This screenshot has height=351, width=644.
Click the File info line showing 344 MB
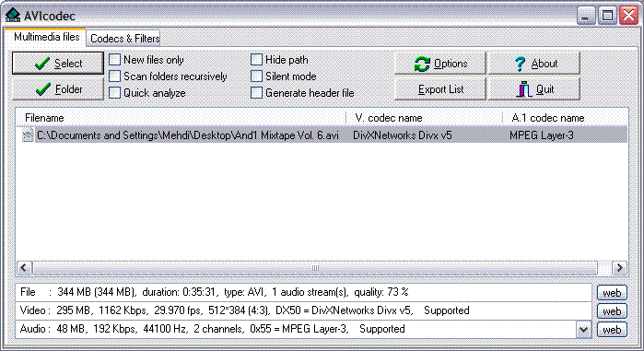(303, 292)
